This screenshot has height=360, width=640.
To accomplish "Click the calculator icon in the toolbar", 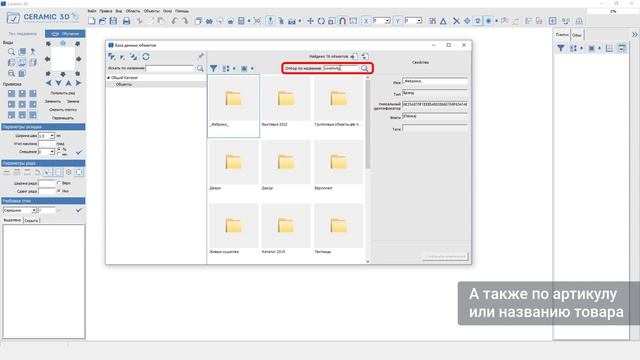I will tap(241, 20).
